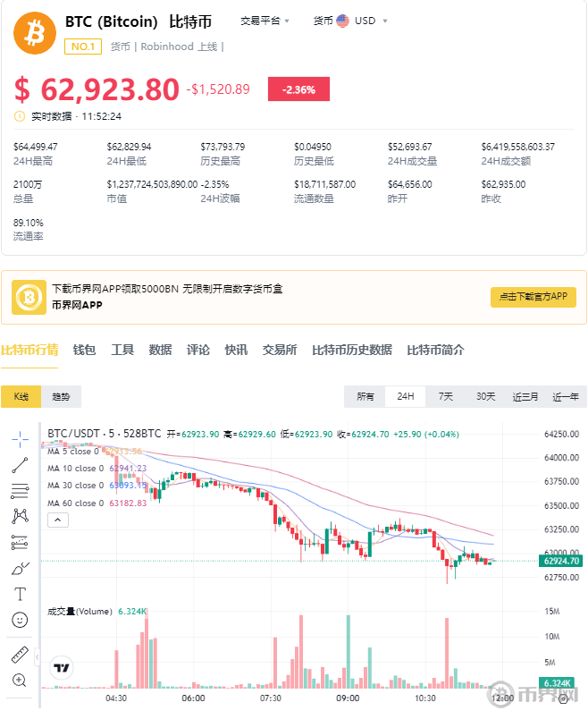Screen dimensions: 588x719
Task: Select the ruler measure tool
Action: [20, 655]
